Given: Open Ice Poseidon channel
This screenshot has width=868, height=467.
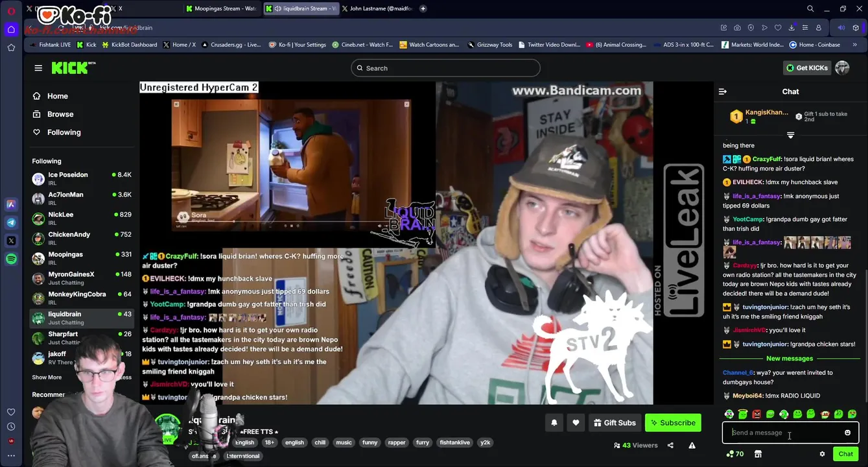Looking at the screenshot, I should [x=82, y=178].
